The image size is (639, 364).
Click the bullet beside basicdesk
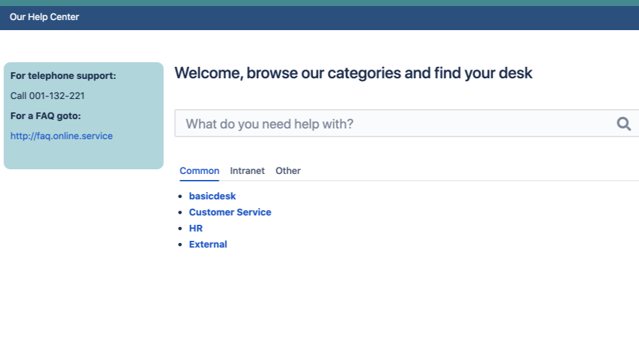pos(181,197)
